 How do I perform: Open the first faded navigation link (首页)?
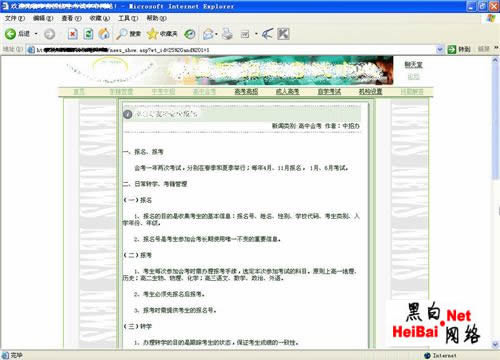point(79,91)
